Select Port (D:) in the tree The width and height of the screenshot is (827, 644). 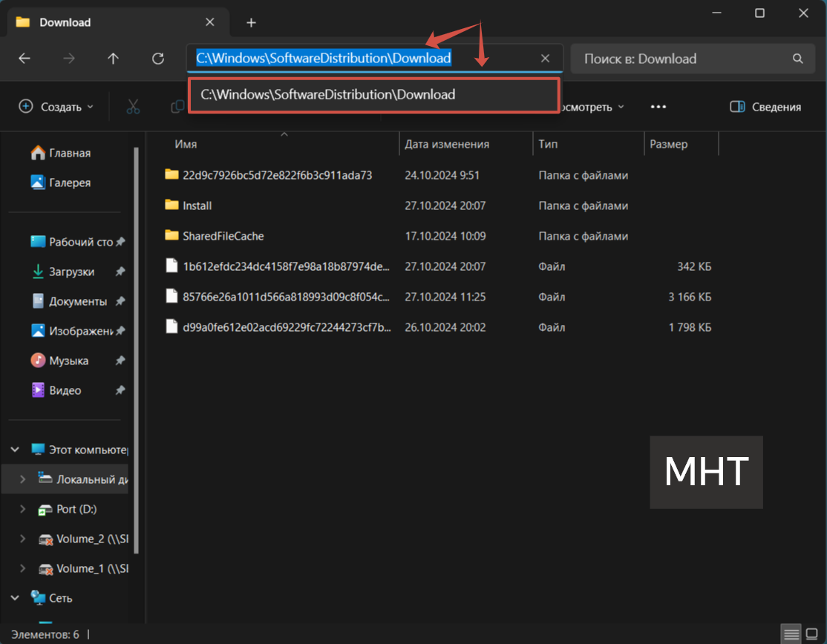pos(76,510)
